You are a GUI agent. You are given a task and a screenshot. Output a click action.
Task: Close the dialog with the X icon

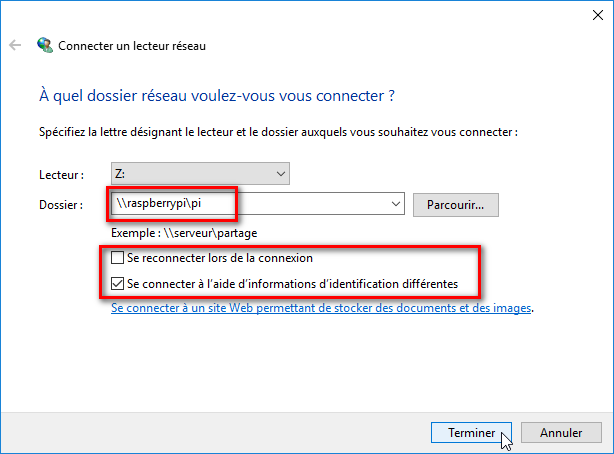[x=598, y=15]
